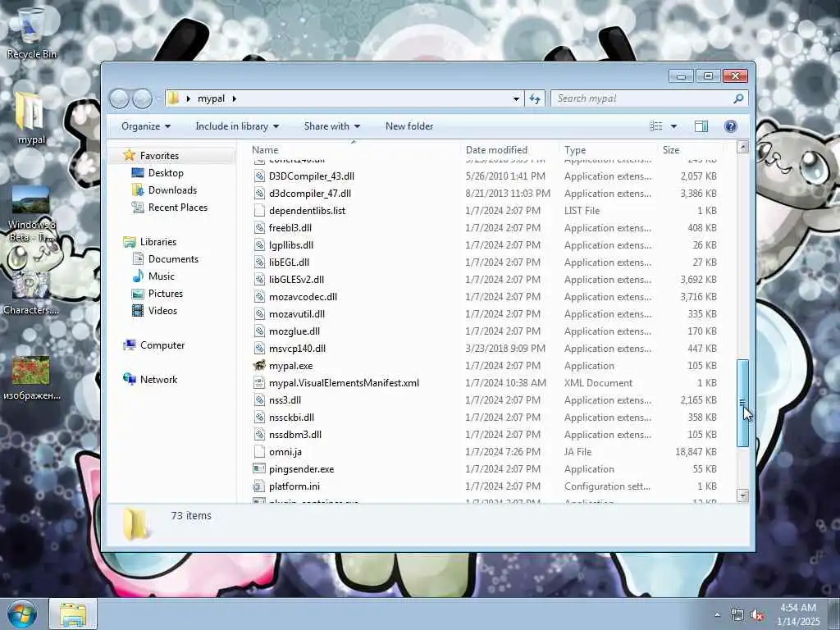Click the scrollbar up arrow
This screenshot has height=630, width=840.
742,147
